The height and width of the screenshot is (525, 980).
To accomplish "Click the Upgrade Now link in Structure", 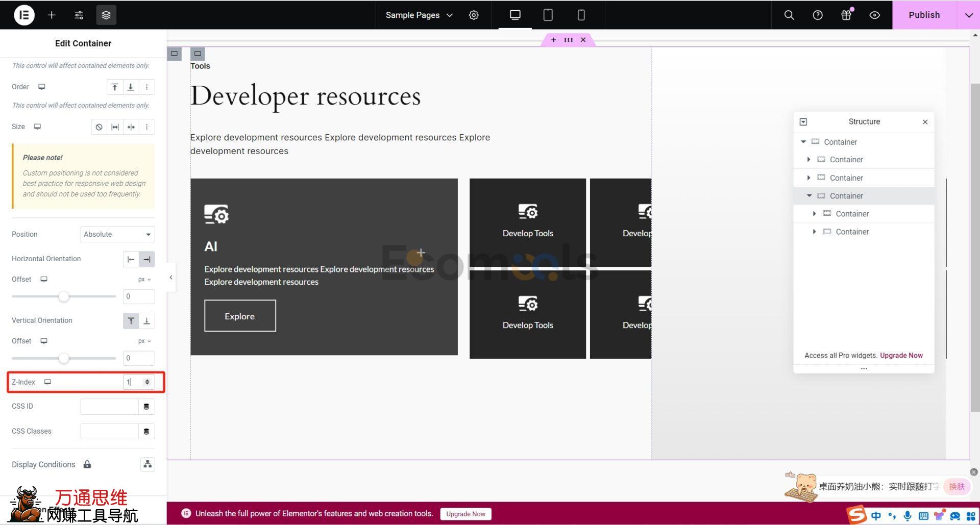I will coord(901,356).
